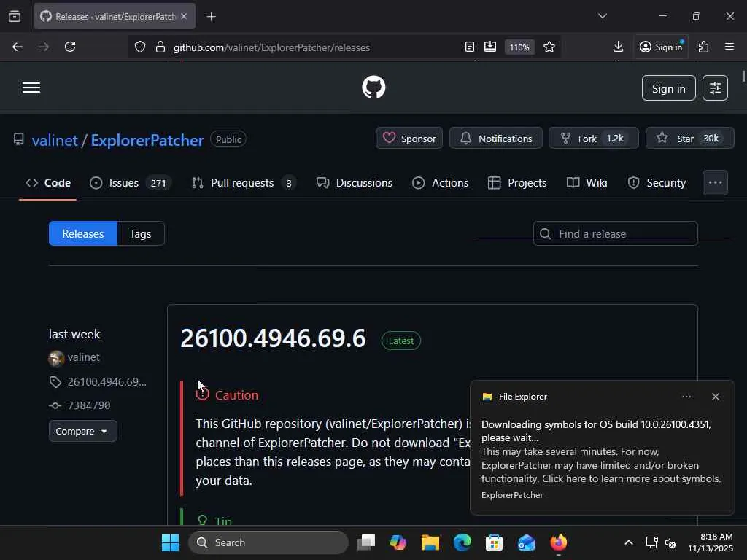The height and width of the screenshot is (560, 747).
Task: Open the Windows Start menu
Action: click(170, 542)
